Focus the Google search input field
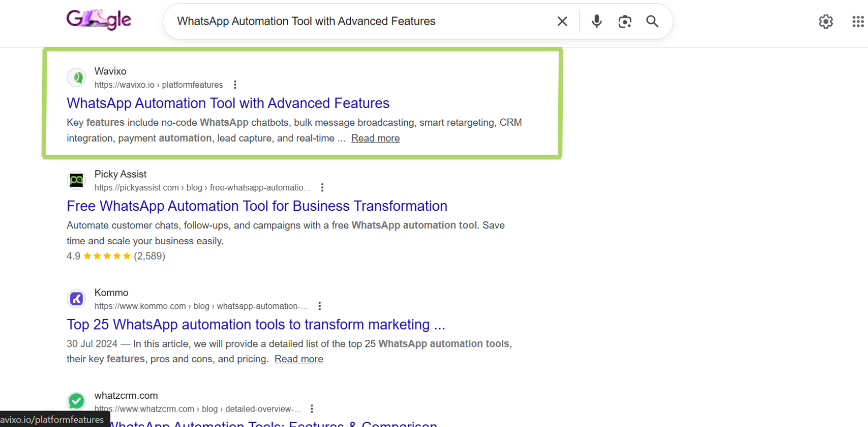Screen dimensions: 868x427 click(x=359, y=21)
